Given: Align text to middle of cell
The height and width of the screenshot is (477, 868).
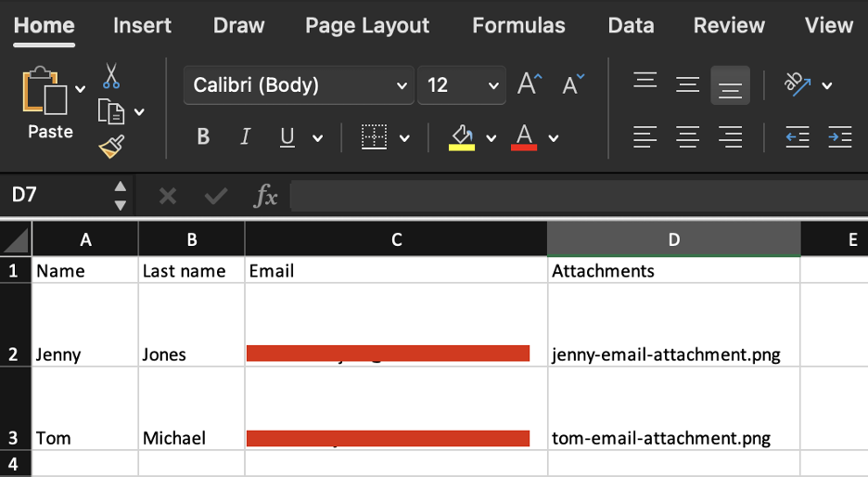Looking at the screenshot, I should click(687, 84).
